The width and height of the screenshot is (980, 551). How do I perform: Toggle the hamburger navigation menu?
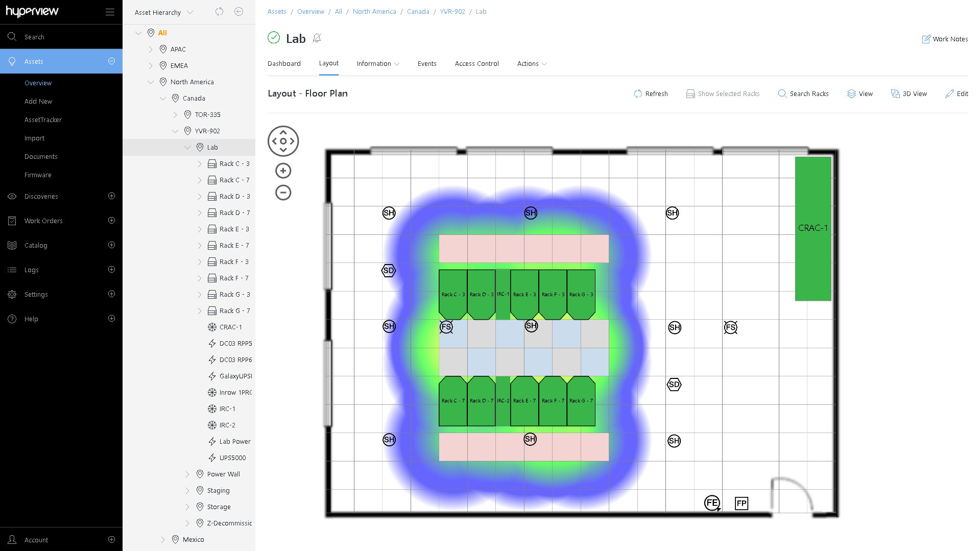(x=110, y=12)
